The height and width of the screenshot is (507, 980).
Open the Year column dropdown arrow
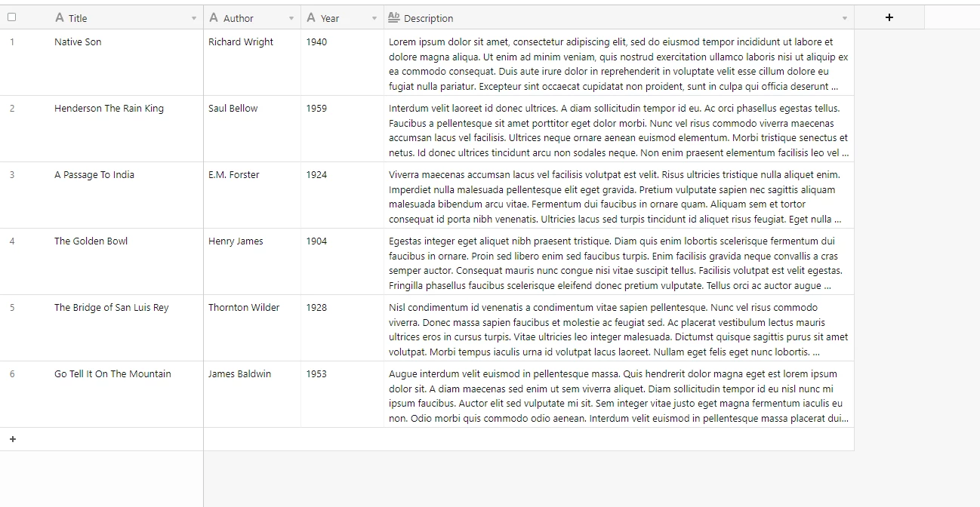click(x=374, y=18)
